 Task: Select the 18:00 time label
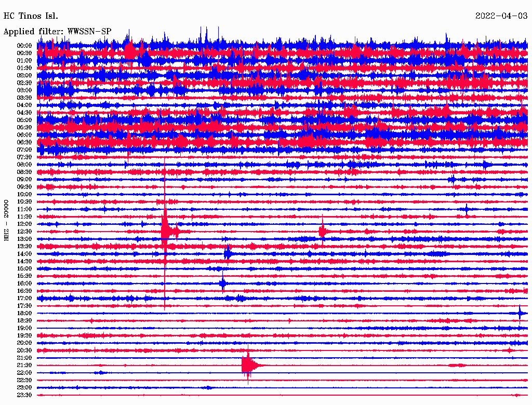pyautogui.click(x=24, y=314)
